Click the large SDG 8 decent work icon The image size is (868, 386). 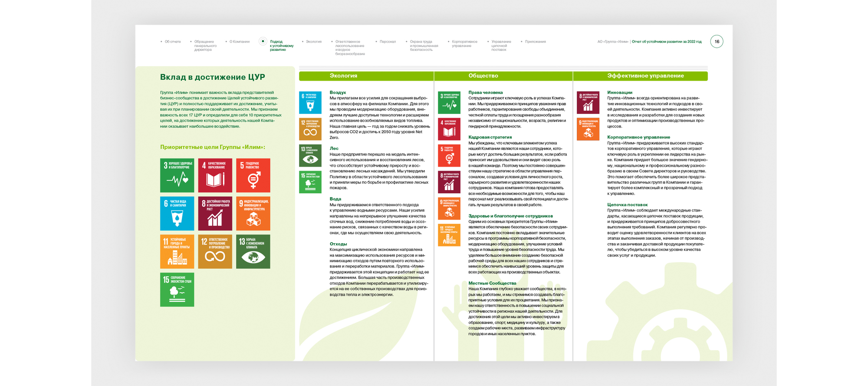point(215,214)
